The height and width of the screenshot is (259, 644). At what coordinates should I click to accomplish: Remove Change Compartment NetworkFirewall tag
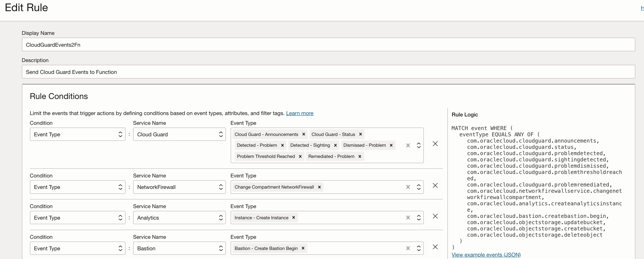tap(319, 187)
